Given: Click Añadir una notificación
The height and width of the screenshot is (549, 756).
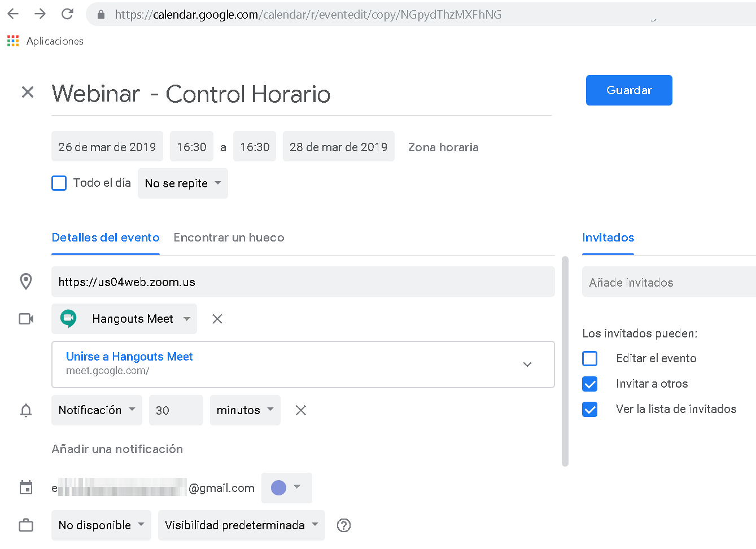Looking at the screenshot, I should tap(117, 449).
